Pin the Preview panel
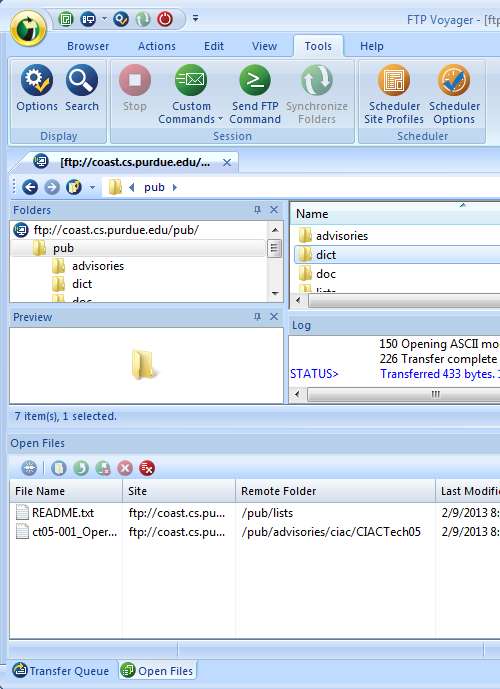The height and width of the screenshot is (689, 500). coord(258,317)
